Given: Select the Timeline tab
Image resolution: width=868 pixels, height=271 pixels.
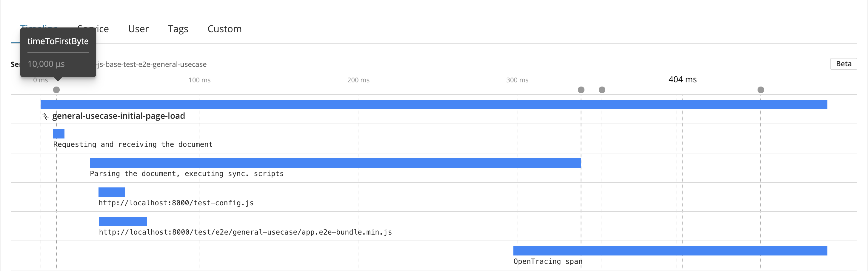Looking at the screenshot, I should point(39,29).
